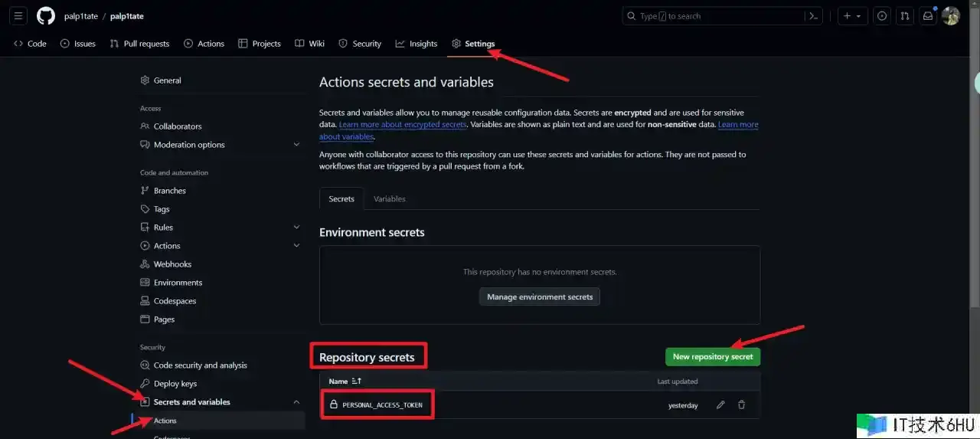Click the GitHub Octocat logo
980x439 pixels.
46,16
